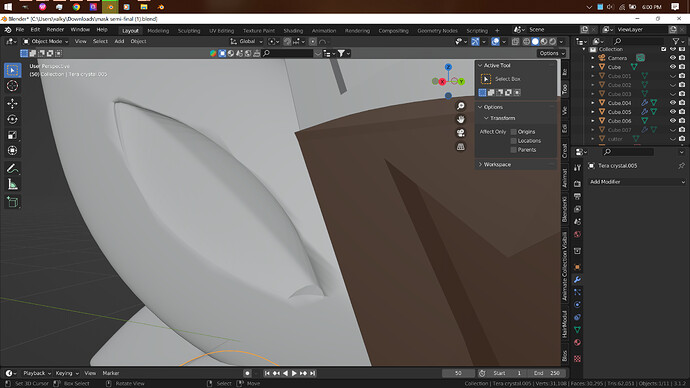Click Marker in the timeline header

pyautogui.click(x=111, y=373)
